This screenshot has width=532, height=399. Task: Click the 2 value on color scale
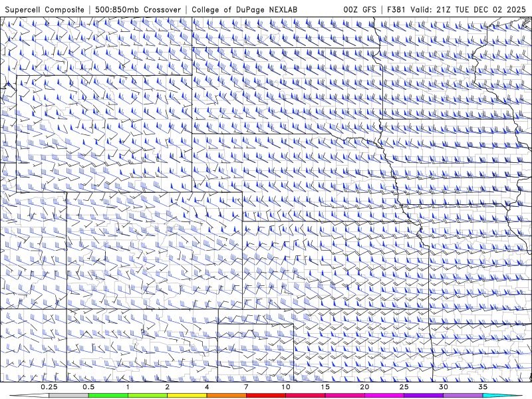coord(168,387)
